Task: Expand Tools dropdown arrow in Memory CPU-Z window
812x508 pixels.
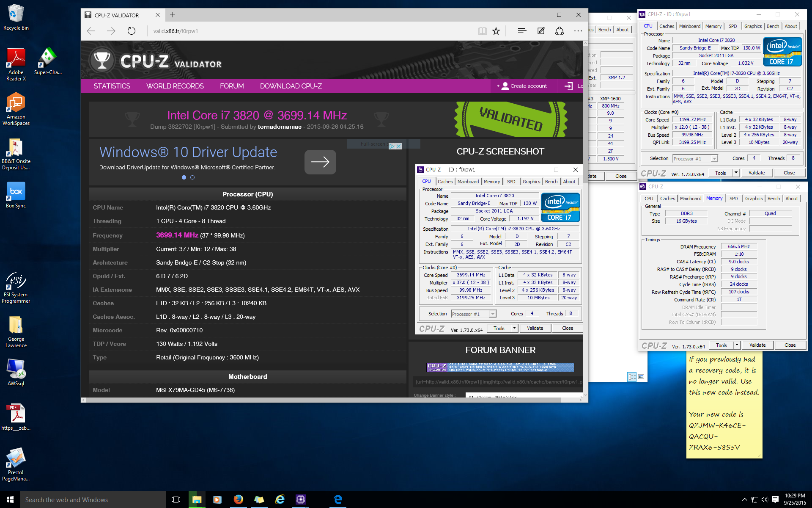Action: (737, 345)
